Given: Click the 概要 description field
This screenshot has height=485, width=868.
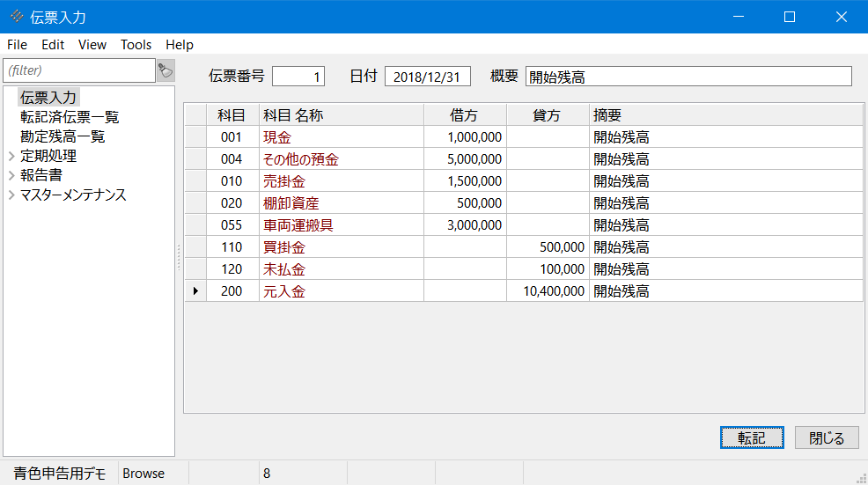Looking at the screenshot, I should point(688,77).
